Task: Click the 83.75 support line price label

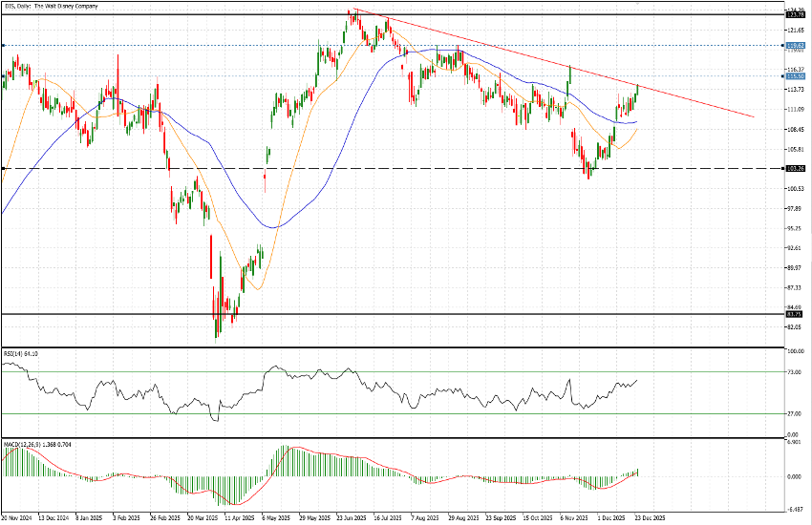Action: [x=793, y=313]
